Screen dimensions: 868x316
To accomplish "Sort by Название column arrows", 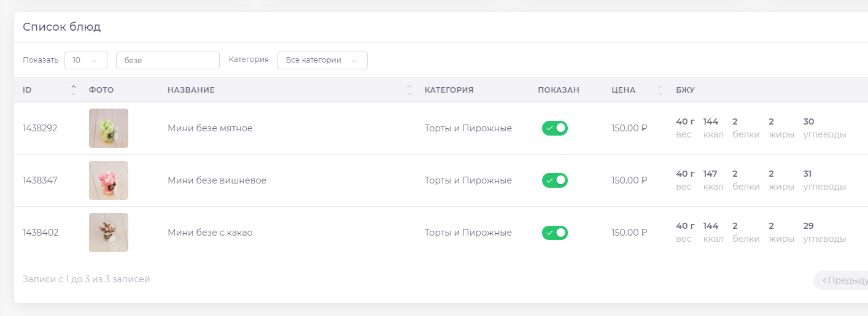I will click(409, 90).
